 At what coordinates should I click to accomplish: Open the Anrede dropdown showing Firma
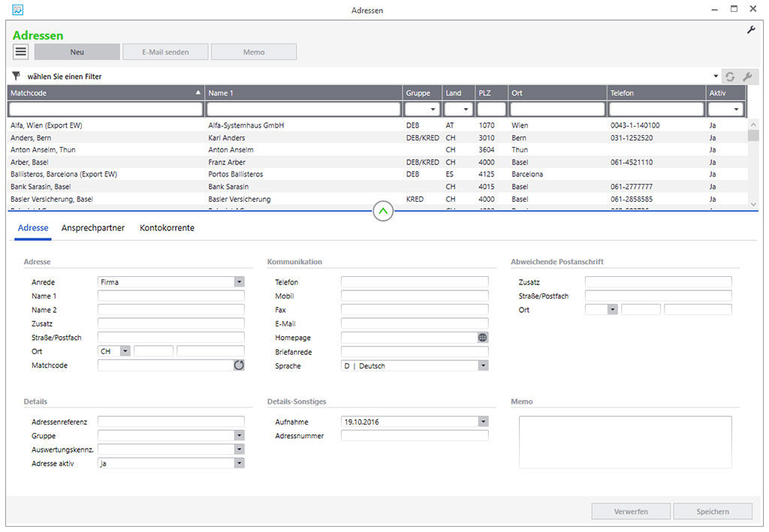pos(239,281)
